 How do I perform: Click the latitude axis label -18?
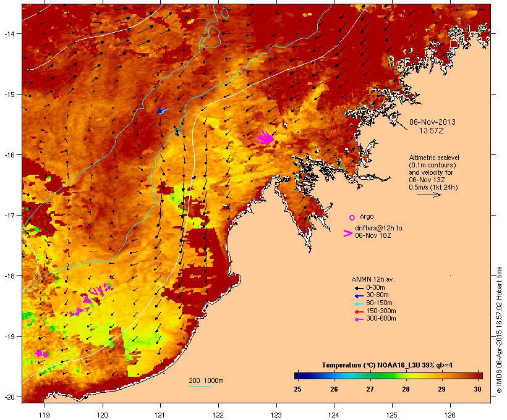(x=9, y=275)
